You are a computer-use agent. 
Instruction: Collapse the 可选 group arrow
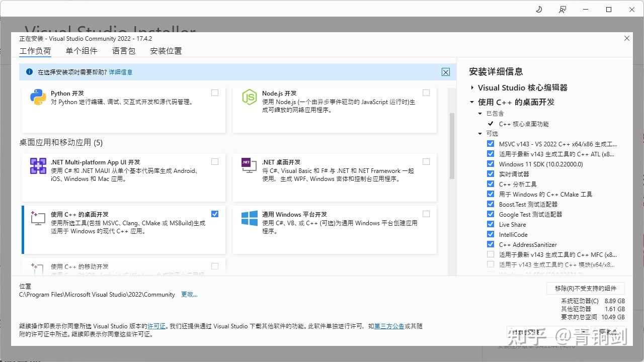pyautogui.click(x=480, y=134)
